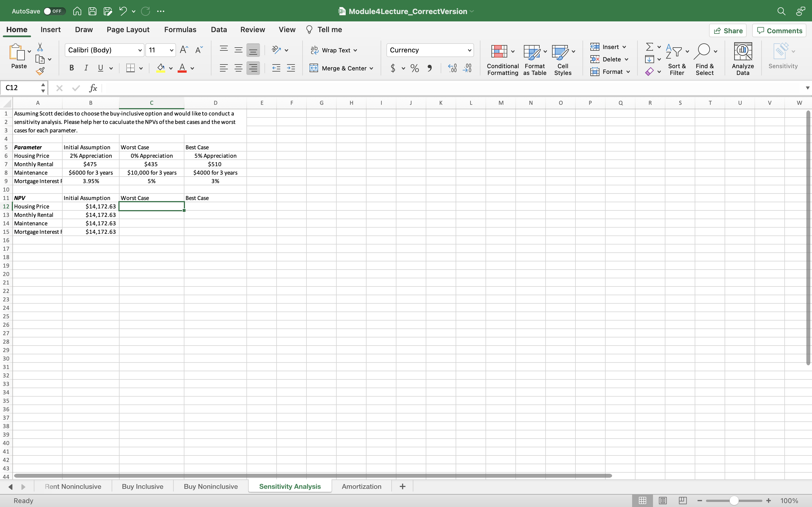Viewport: 812px width, 507px height.
Task: Toggle Bold formatting
Action: coord(71,68)
